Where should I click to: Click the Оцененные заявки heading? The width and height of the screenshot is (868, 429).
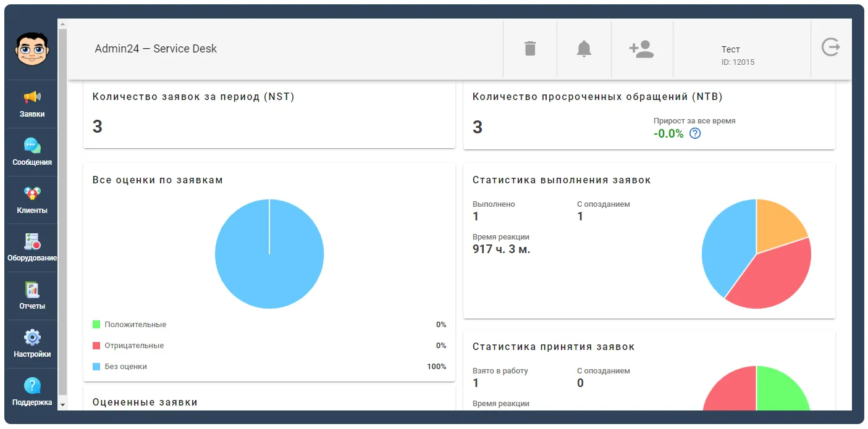point(145,402)
